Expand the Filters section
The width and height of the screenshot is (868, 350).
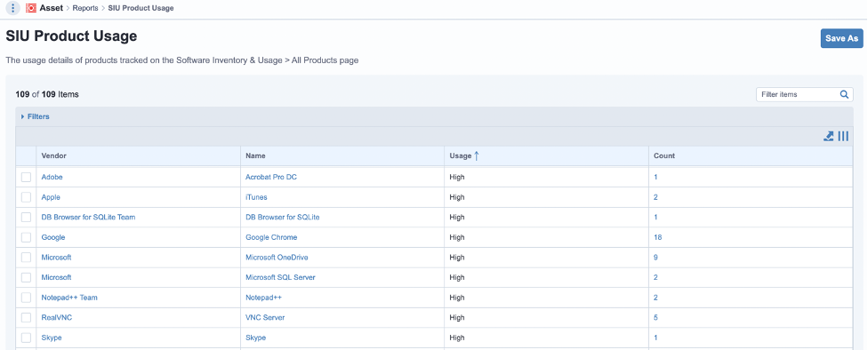tap(36, 116)
